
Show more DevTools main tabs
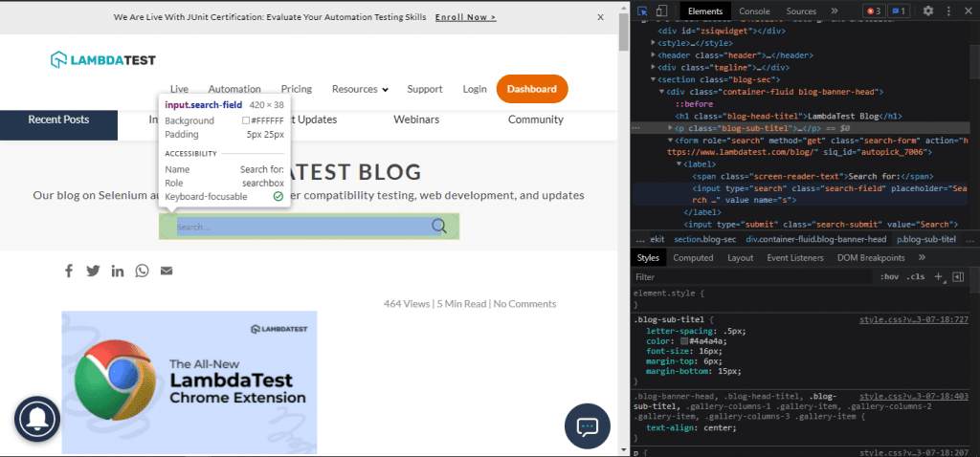pos(835,11)
